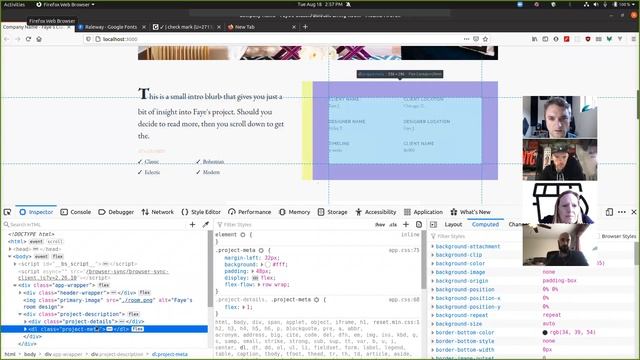Open the Storage panel
This screenshot has height=360, width=640.
pos(333,212)
